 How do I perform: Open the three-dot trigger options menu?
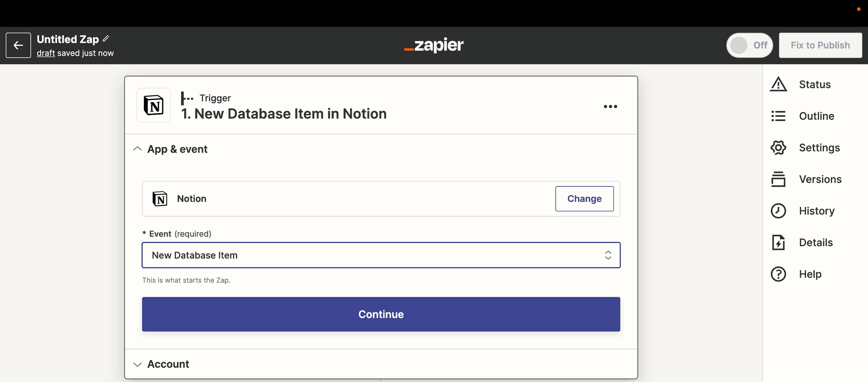tap(610, 106)
